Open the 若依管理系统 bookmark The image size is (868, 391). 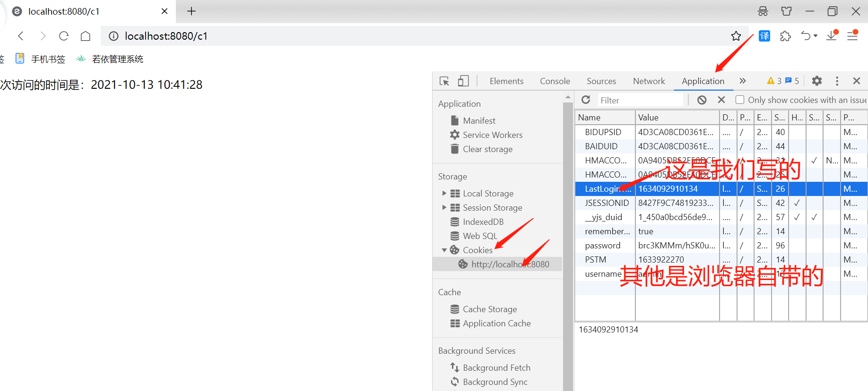click(x=110, y=59)
